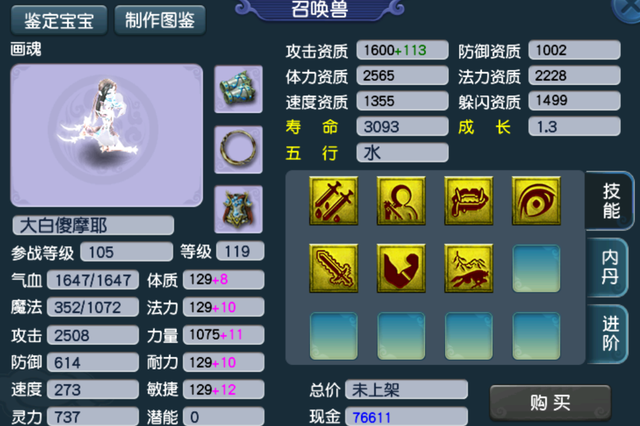The image size is (640, 426).
Task: Select the twin bloody swords skill icon
Action: tap(333, 201)
